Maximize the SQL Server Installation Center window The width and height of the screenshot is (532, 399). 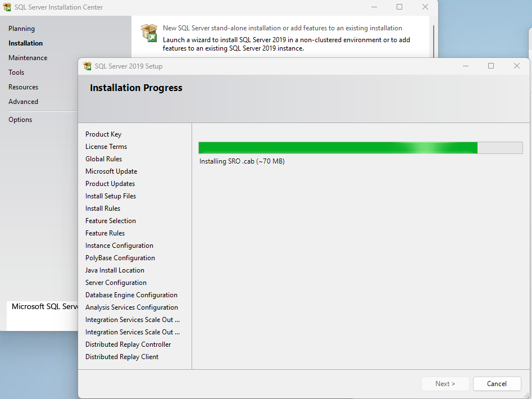click(399, 7)
